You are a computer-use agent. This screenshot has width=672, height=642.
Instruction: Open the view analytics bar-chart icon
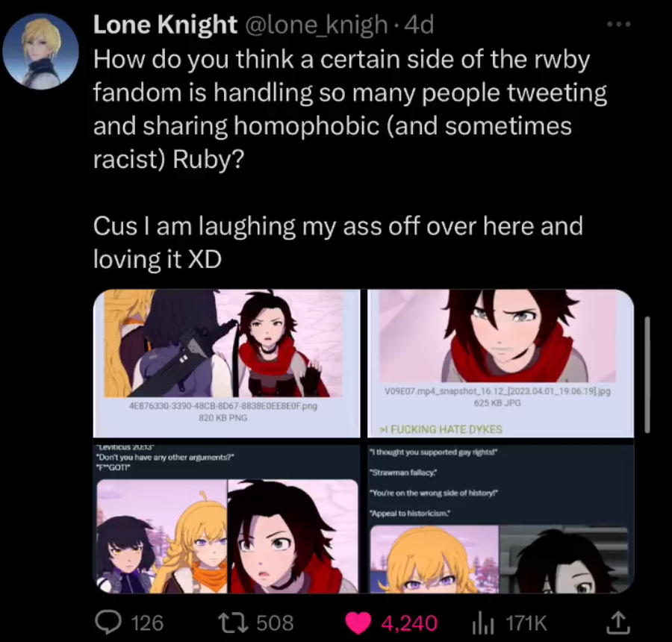pyautogui.click(x=483, y=623)
